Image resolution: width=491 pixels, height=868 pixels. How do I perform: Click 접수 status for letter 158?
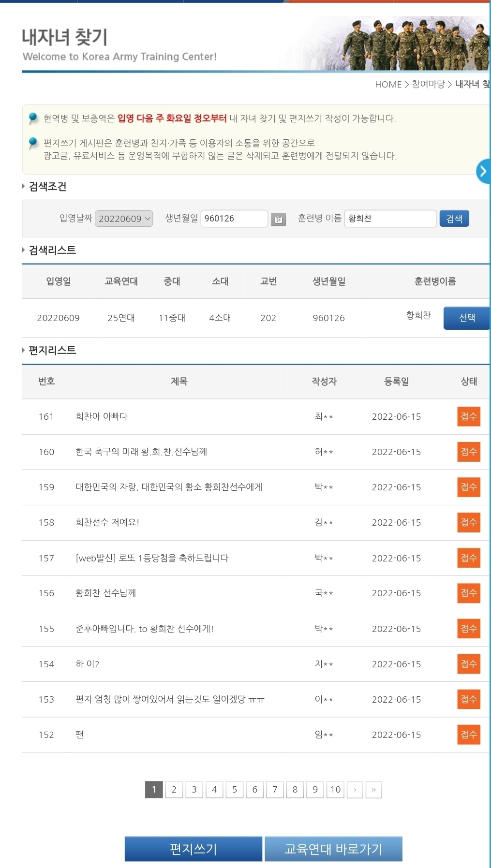pyautogui.click(x=469, y=522)
